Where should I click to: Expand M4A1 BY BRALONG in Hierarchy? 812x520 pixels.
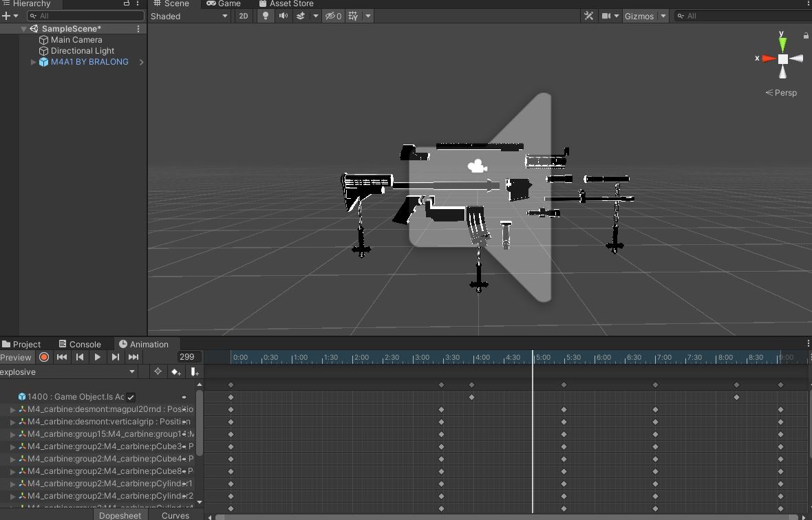tap(33, 62)
